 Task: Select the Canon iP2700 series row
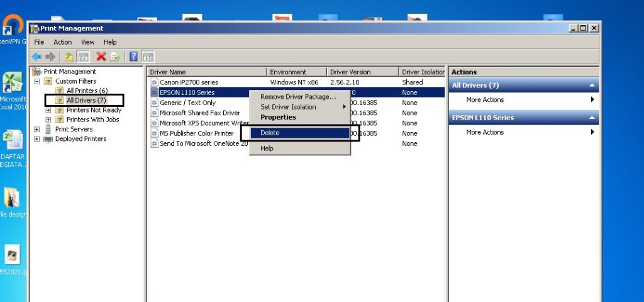[296, 82]
